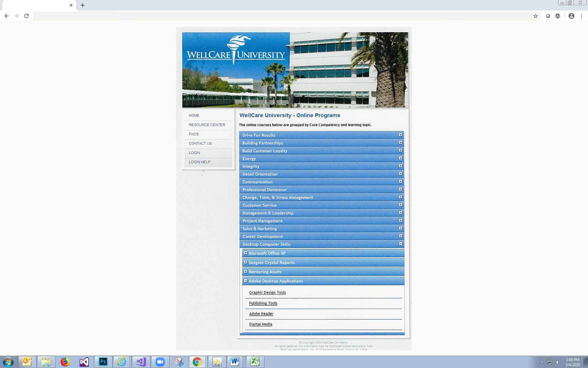Open the Digital Media link
The image size is (588, 368).
click(x=261, y=324)
